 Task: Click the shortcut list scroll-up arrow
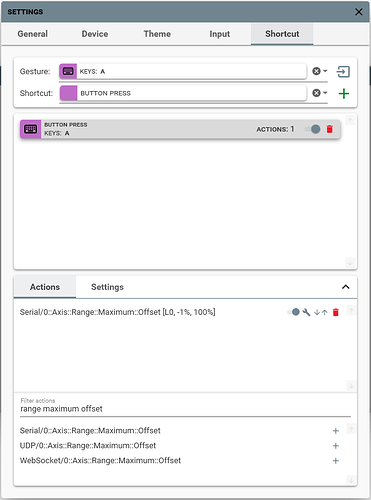(350, 120)
